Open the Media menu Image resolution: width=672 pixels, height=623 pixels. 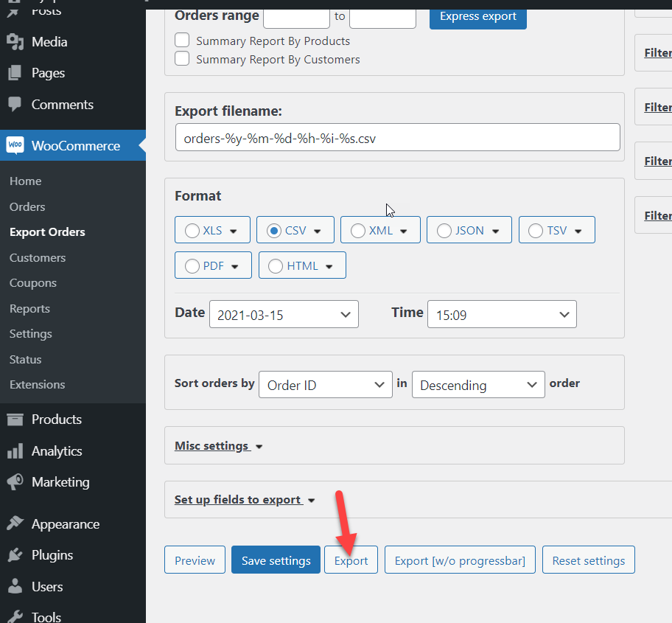pyautogui.click(x=49, y=42)
